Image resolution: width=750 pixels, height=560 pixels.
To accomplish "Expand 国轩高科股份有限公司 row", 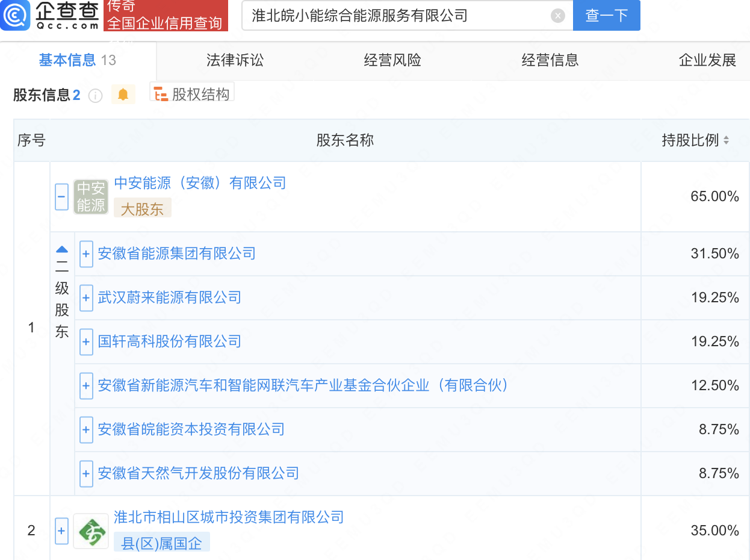I will (86, 341).
